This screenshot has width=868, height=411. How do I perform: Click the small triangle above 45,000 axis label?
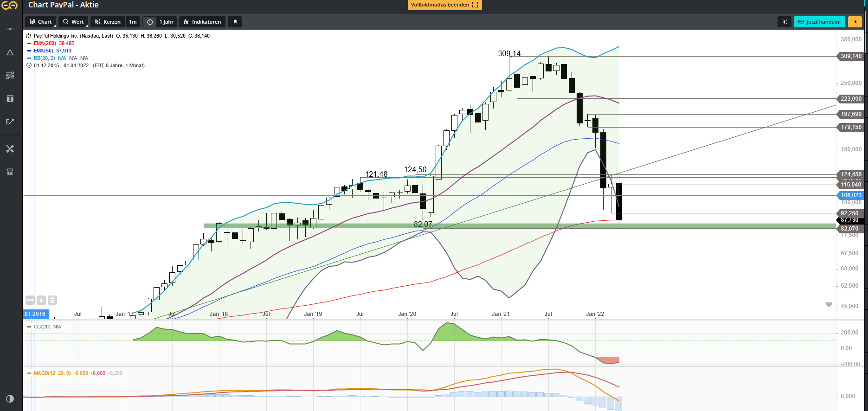(829, 305)
